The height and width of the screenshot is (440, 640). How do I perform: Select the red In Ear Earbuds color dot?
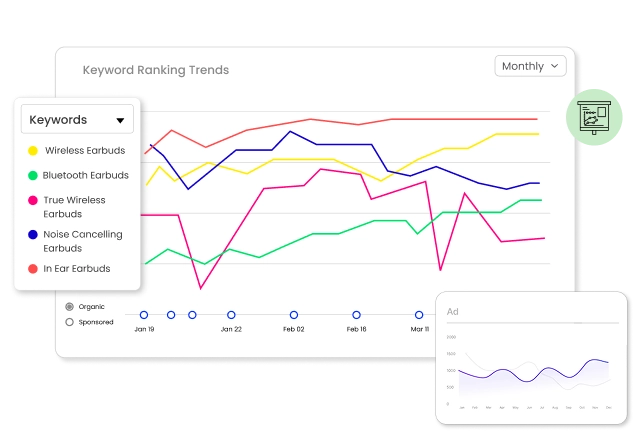33,269
